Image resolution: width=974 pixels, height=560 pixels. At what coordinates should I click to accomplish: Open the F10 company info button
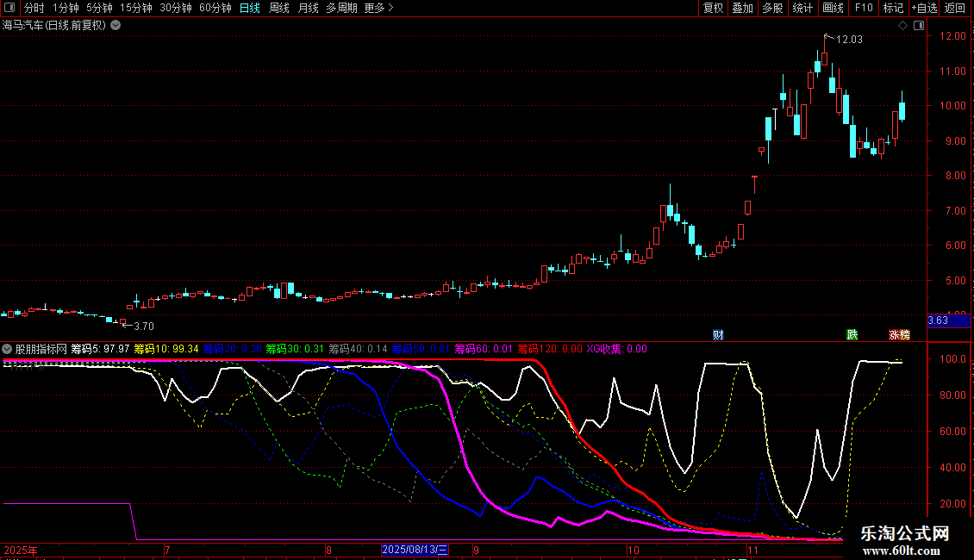(x=863, y=9)
